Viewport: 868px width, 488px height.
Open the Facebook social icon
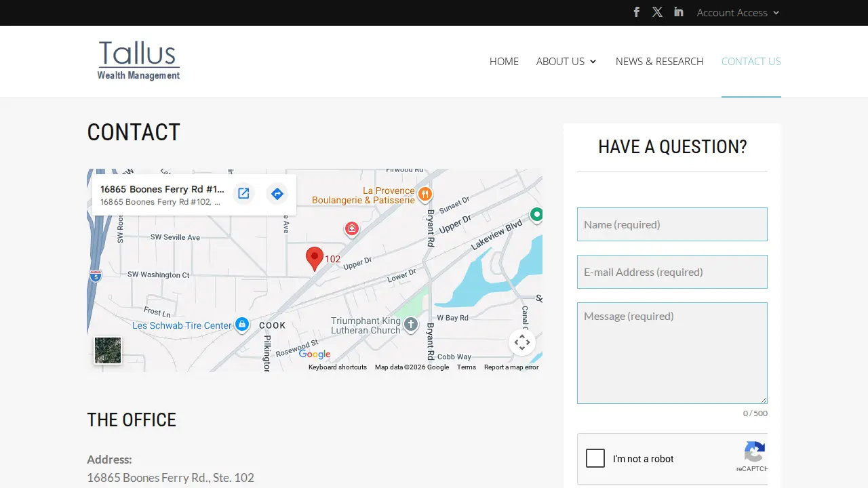[636, 12]
